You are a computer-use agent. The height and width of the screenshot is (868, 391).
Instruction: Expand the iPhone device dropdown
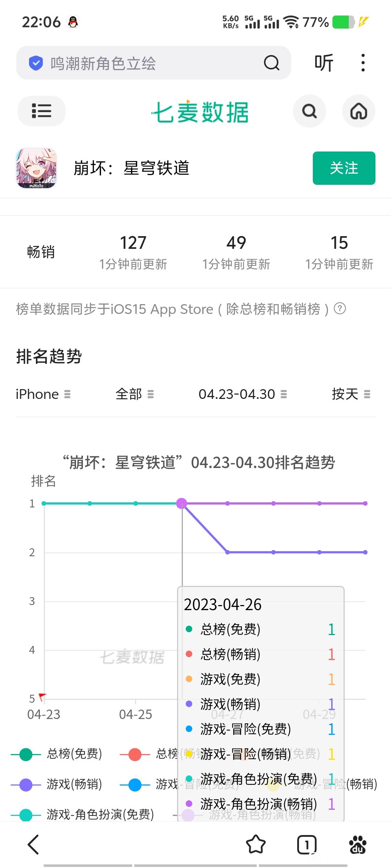click(43, 394)
